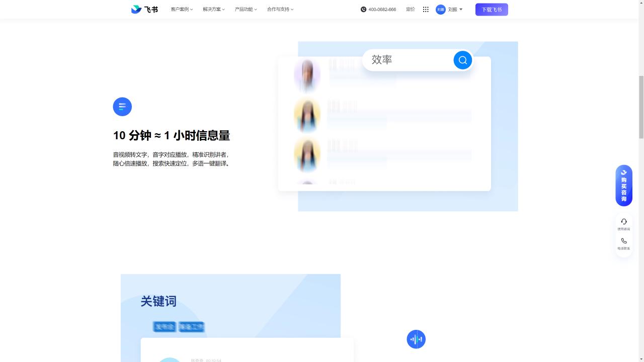Click the 关键词 heading text
The width and height of the screenshot is (644, 362).
pyautogui.click(x=158, y=301)
